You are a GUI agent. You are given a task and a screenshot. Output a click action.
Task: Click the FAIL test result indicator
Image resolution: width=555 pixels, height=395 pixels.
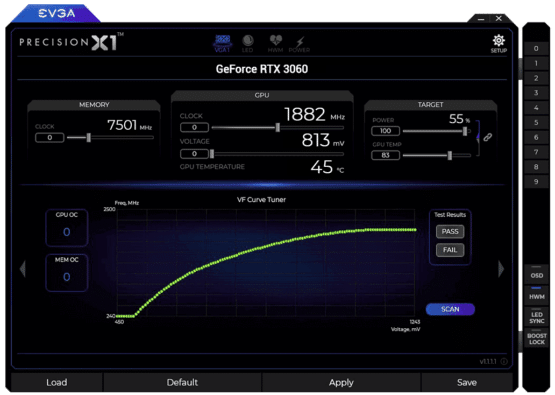coord(450,250)
